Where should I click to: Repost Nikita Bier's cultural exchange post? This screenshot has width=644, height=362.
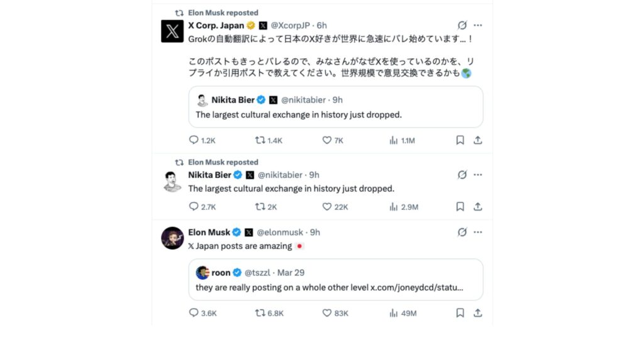[x=260, y=206]
